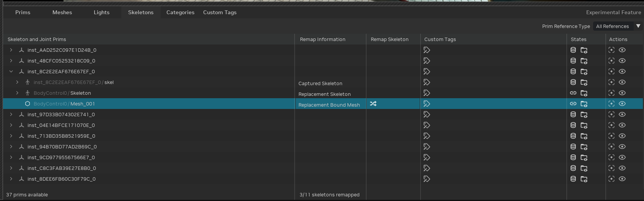Hide the BodyControl0/Mesh_001 prim

point(622,104)
